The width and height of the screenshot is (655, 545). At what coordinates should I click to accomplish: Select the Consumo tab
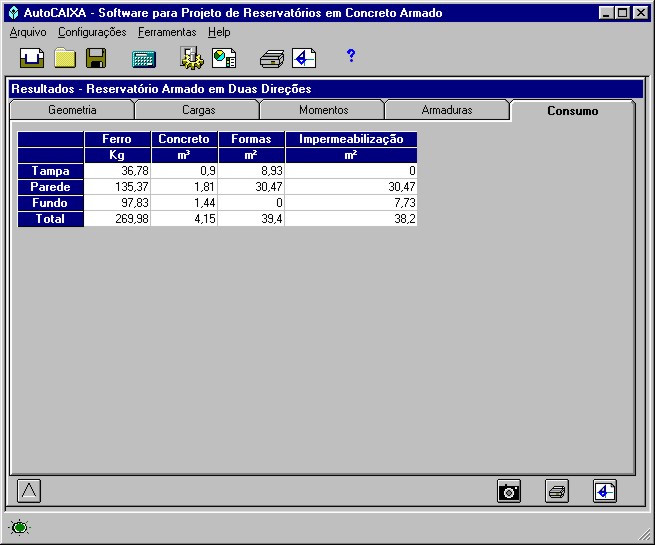[x=572, y=111]
